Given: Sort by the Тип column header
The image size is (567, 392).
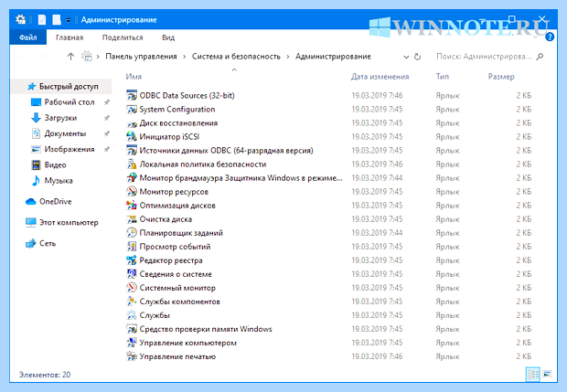Looking at the screenshot, I should pos(443,77).
